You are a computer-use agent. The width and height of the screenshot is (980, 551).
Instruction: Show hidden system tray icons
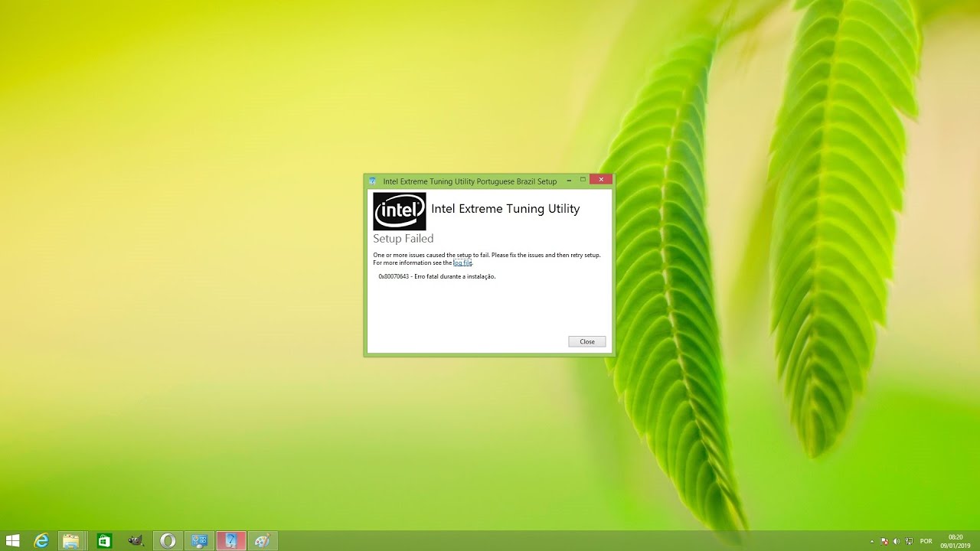[x=872, y=541]
